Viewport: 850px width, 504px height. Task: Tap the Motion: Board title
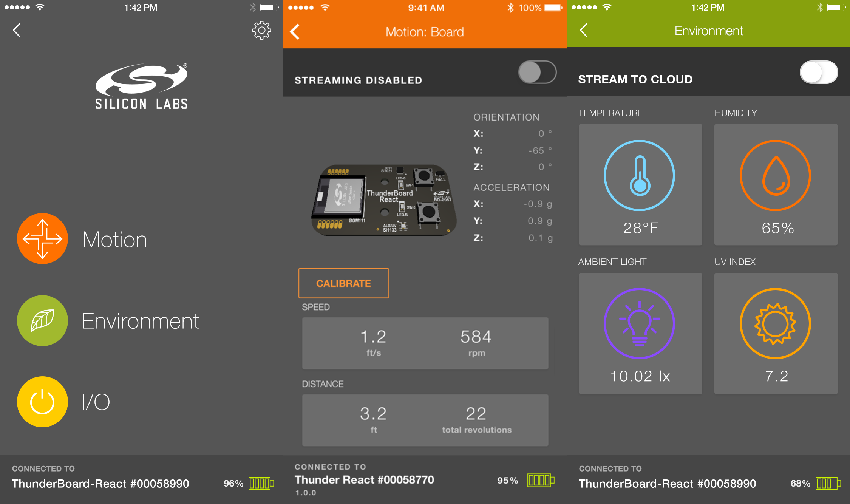[x=425, y=32]
